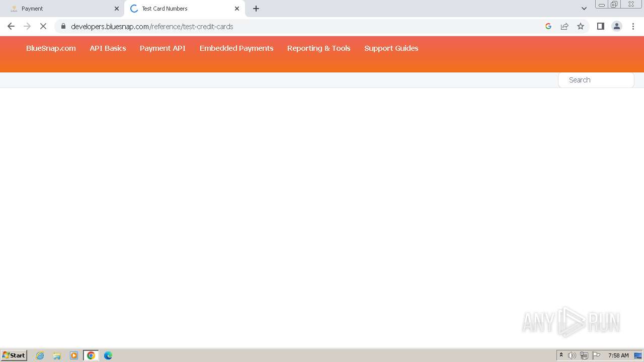Click the Show desktop button
The height and width of the screenshot is (362, 644).
(x=638, y=355)
